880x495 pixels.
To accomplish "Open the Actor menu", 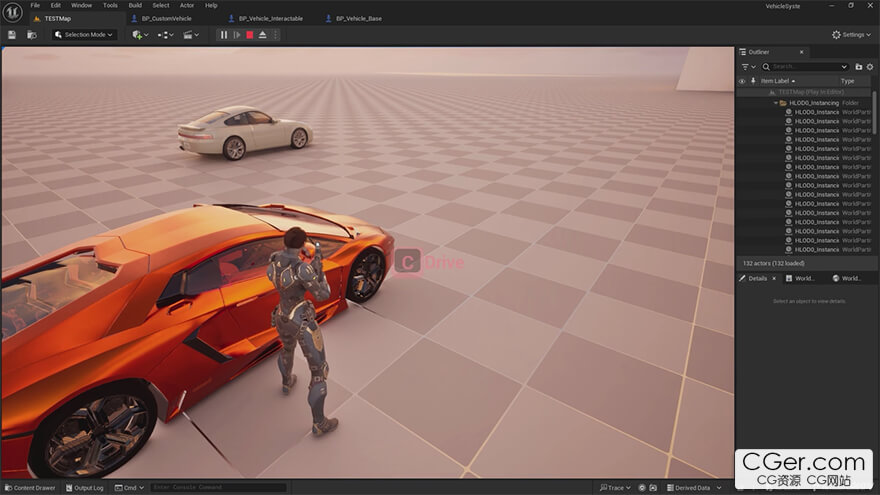I will [187, 5].
